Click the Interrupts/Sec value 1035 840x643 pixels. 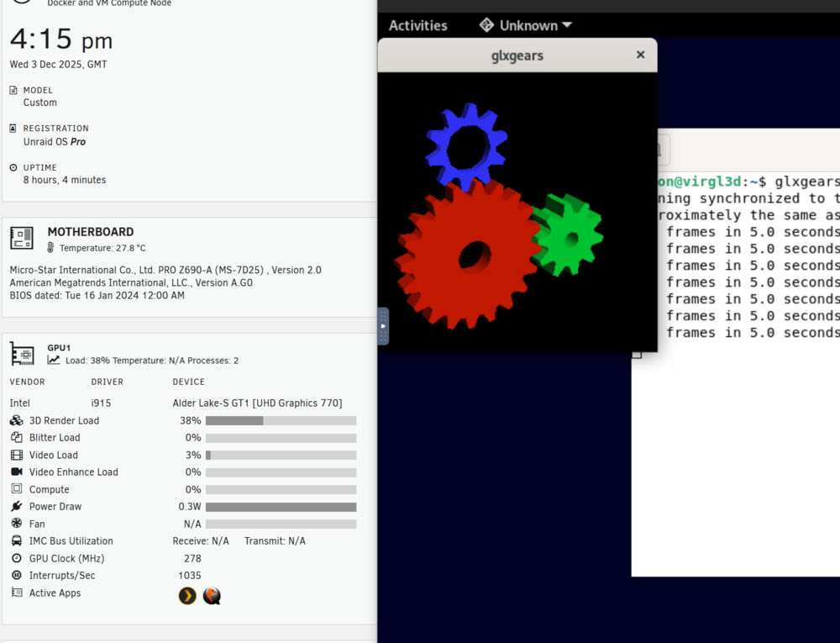[190, 576]
